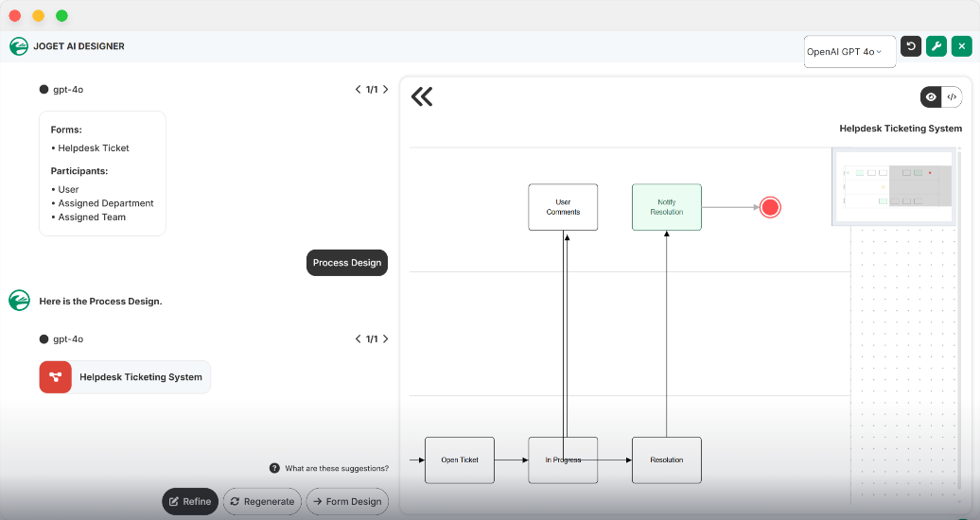Go to next response in second gpt-4o message
Viewport: 980px width, 520px height.
click(x=385, y=338)
